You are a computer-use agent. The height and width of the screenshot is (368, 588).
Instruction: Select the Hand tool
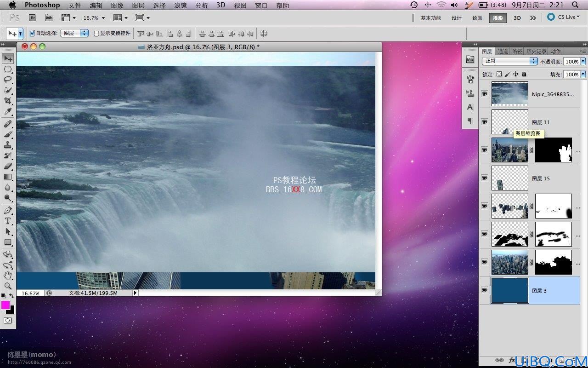pyautogui.click(x=8, y=276)
